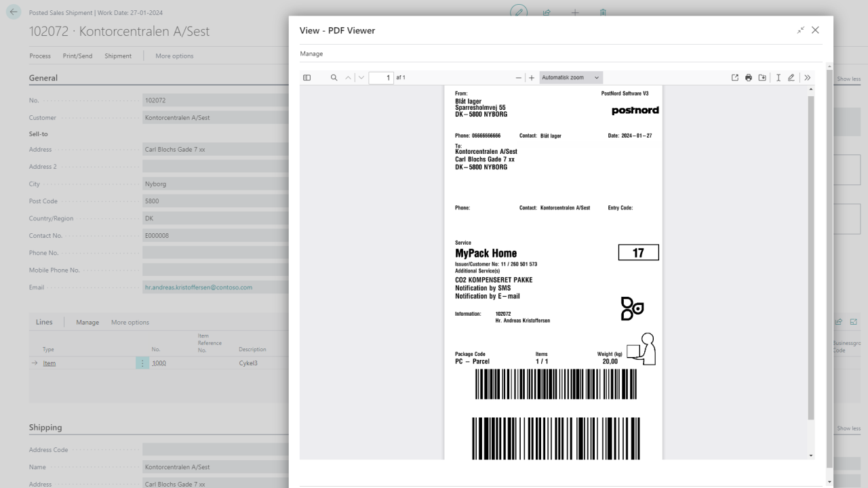Click item number 1000 link

159,363
